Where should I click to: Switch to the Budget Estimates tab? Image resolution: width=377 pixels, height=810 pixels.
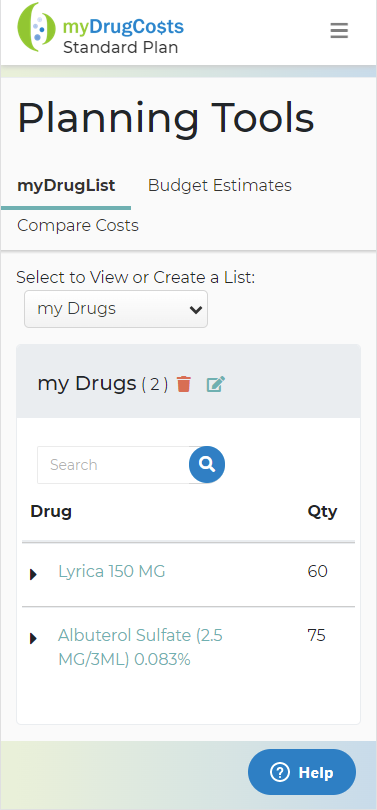tap(220, 185)
